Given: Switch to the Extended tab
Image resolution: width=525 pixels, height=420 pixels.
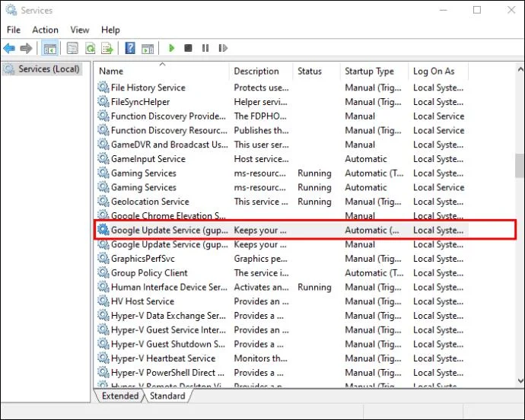Looking at the screenshot, I should coord(120,396).
